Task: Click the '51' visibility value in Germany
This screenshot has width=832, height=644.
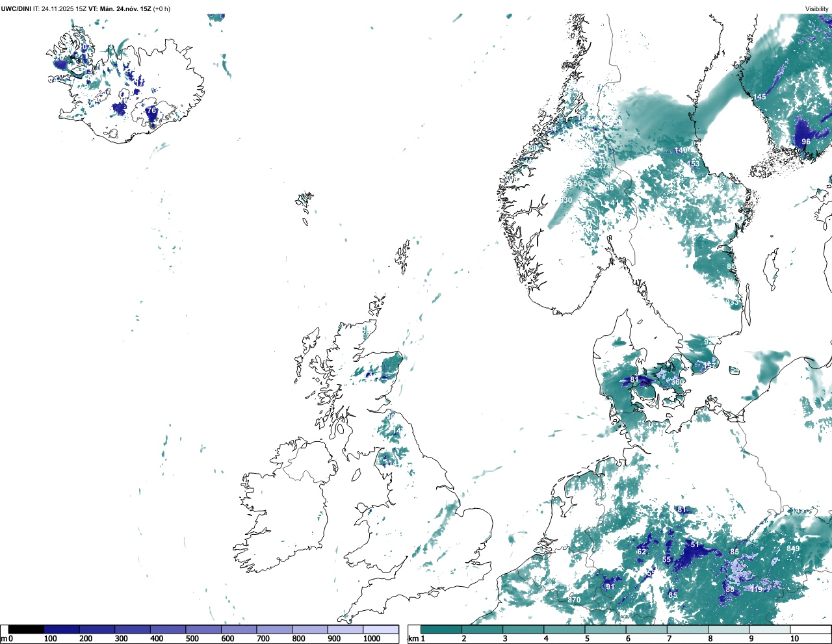Action: 694,545
